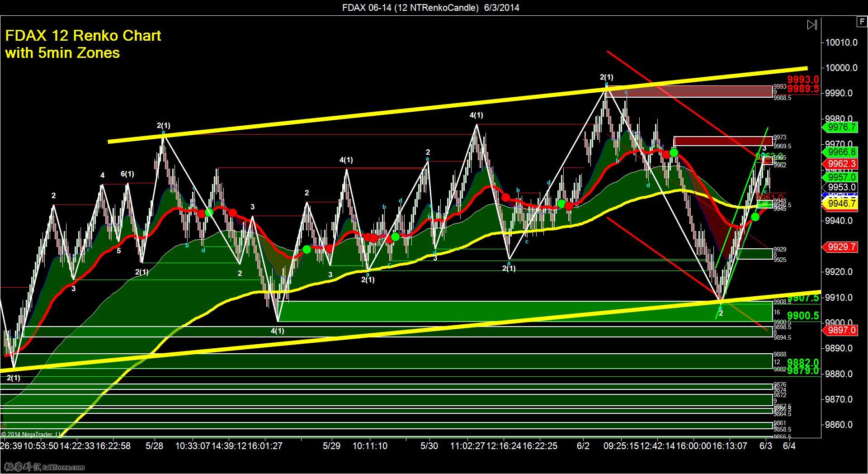
Task: Select the red 9989.5 zone label
Action: click(x=803, y=89)
